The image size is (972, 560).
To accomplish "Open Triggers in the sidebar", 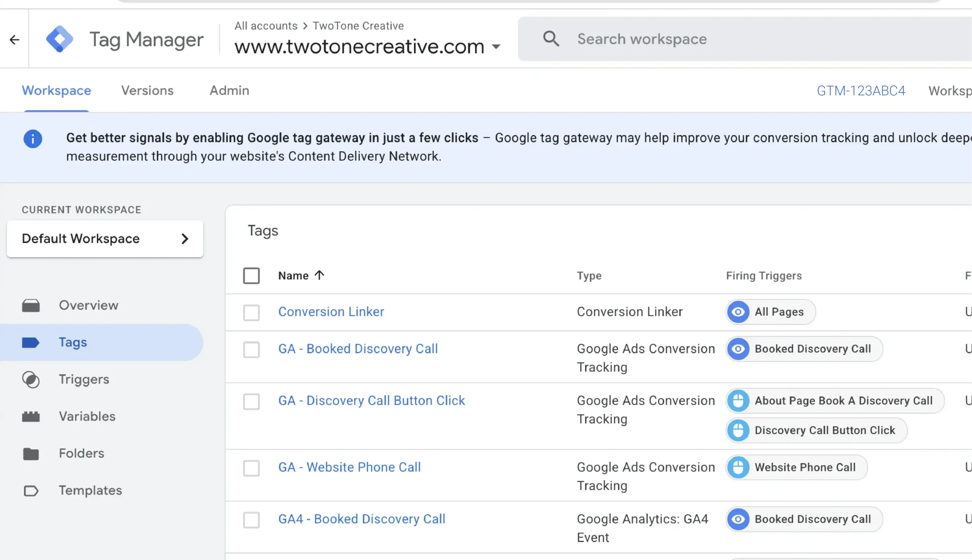I will (x=84, y=380).
